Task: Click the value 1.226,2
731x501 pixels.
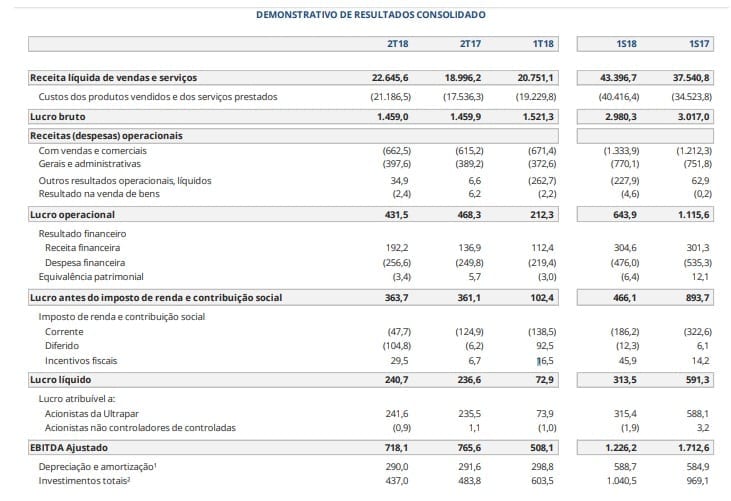Action: pyautogui.click(x=621, y=447)
